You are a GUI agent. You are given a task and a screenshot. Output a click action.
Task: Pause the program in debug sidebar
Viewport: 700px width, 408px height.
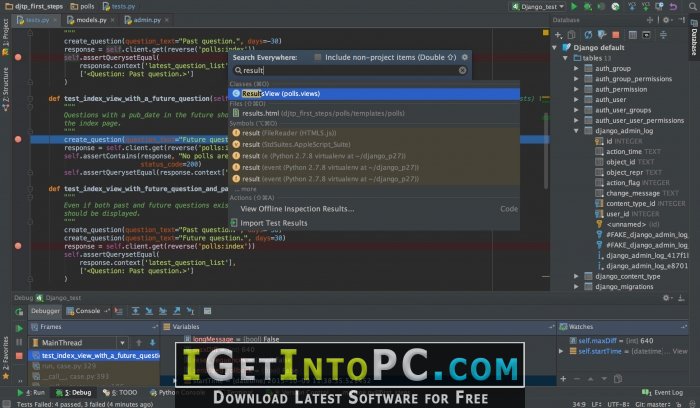[x=19, y=342]
